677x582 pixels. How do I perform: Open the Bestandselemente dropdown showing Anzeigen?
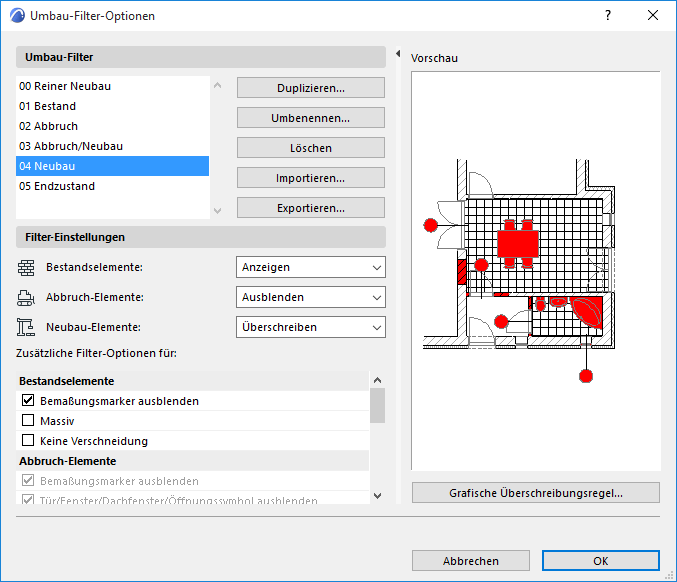tap(311, 267)
